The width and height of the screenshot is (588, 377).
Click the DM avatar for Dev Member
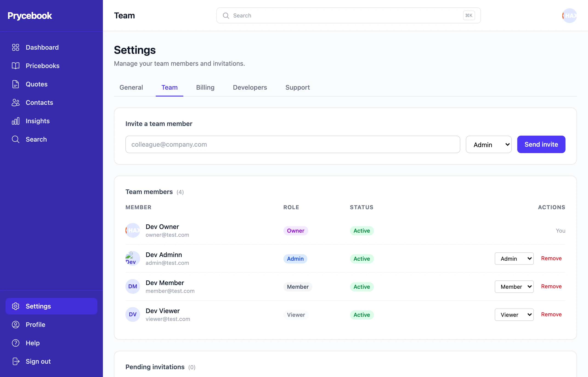coord(133,286)
